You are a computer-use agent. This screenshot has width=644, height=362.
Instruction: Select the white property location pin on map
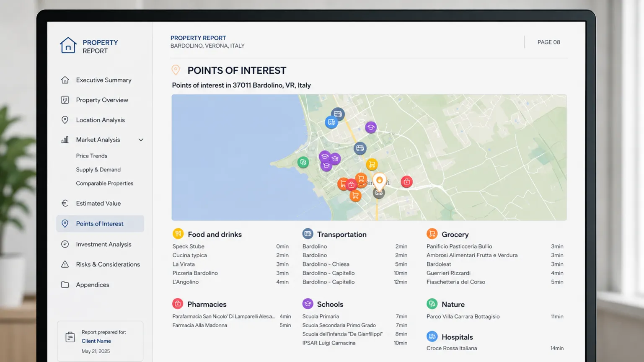[x=379, y=181]
